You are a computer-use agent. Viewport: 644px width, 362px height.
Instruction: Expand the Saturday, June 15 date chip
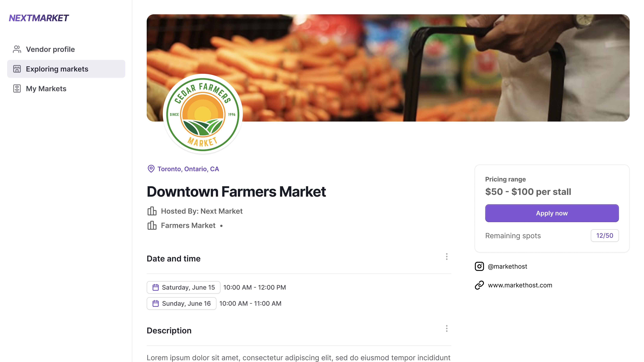tap(183, 287)
